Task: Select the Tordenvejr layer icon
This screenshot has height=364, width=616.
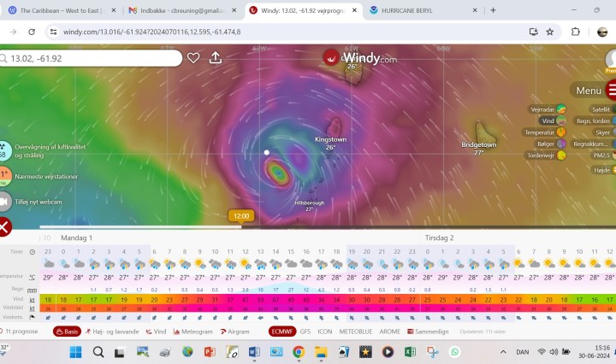Action: pyautogui.click(x=561, y=156)
